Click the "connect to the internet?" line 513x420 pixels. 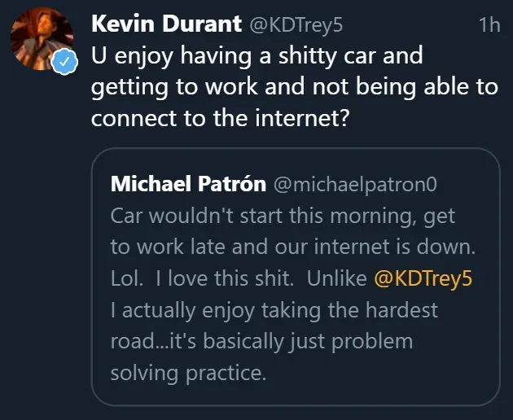[220, 118]
